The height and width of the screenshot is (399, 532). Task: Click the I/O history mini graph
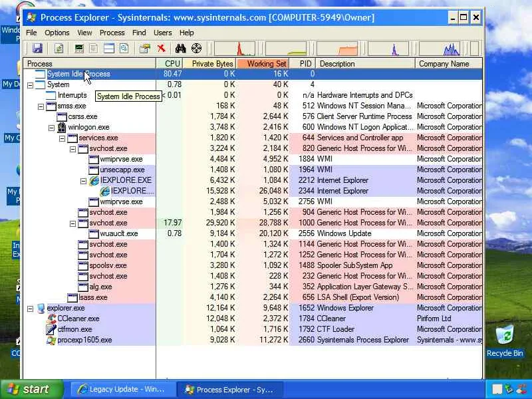point(388,49)
